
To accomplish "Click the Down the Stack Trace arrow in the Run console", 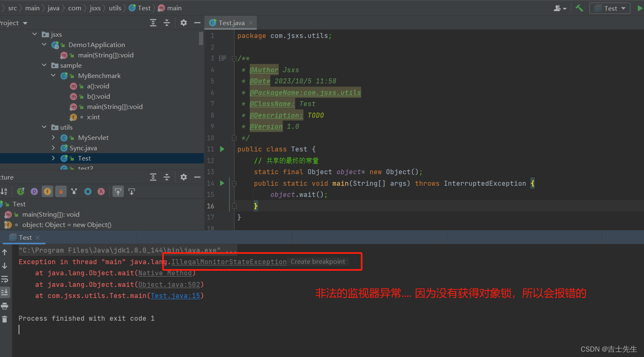I will tap(5, 265).
